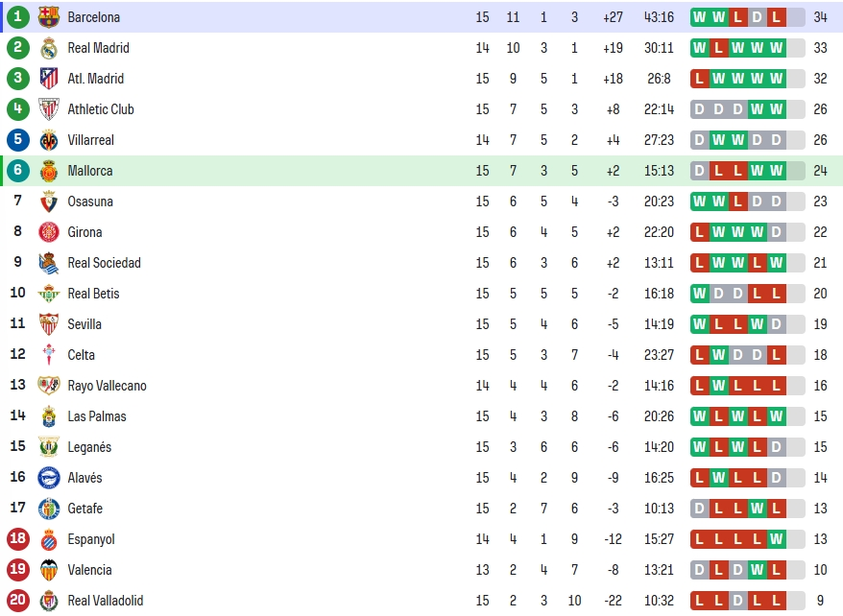Click the Celta club crest
The image size is (843, 616).
point(48,355)
